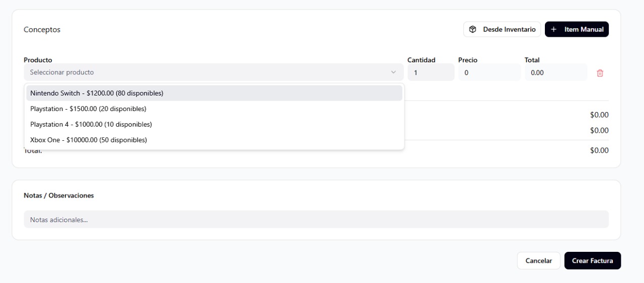Screen dimensions: 644x283
Task: Collapse product list via chevron arrow
Action: point(393,72)
